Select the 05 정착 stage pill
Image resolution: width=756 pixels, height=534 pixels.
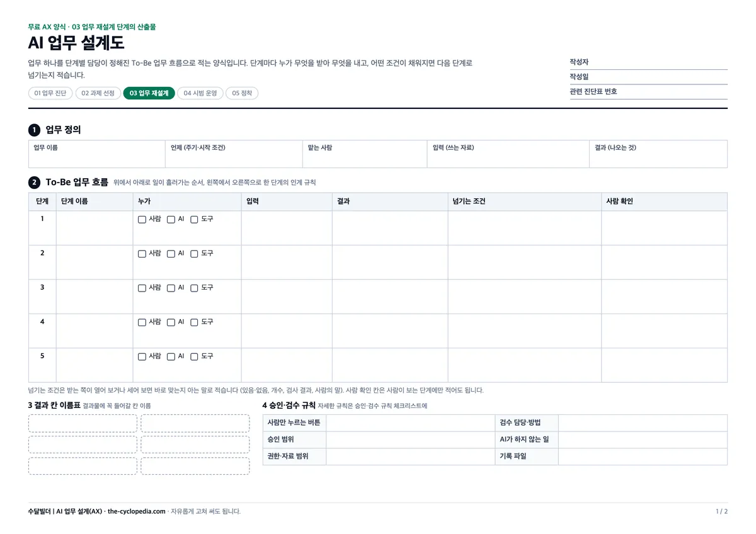coord(242,93)
